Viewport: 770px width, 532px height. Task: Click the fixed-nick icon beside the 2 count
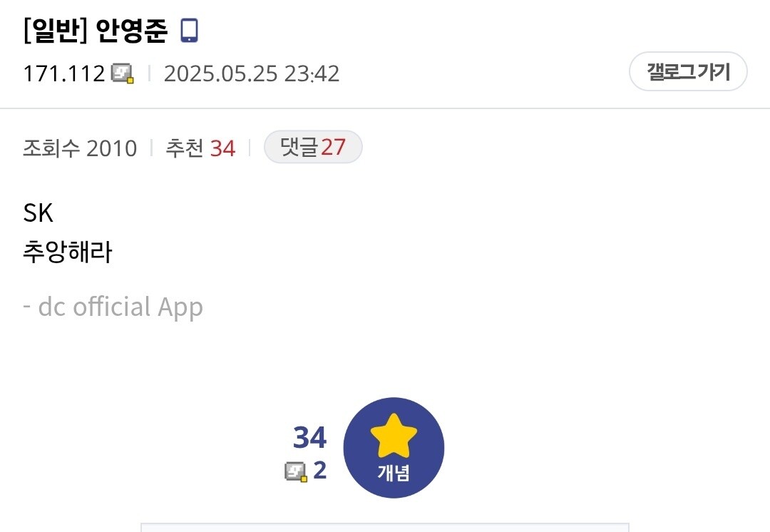(296, 471)
